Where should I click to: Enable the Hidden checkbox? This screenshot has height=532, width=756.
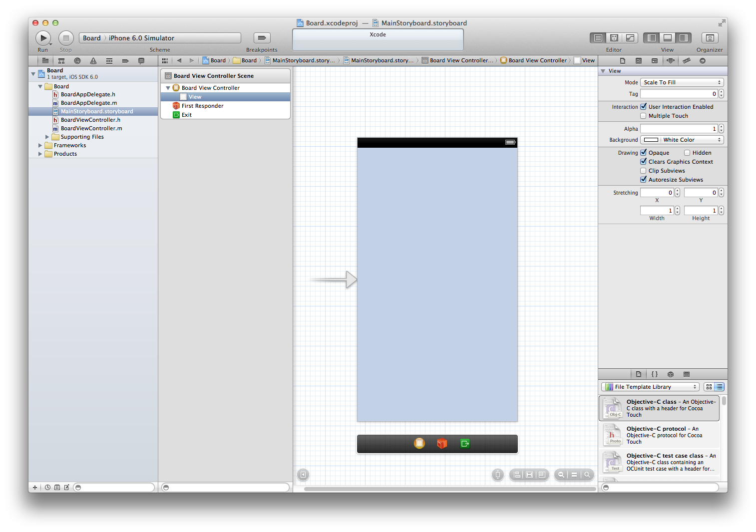click(x=687, y=153)
